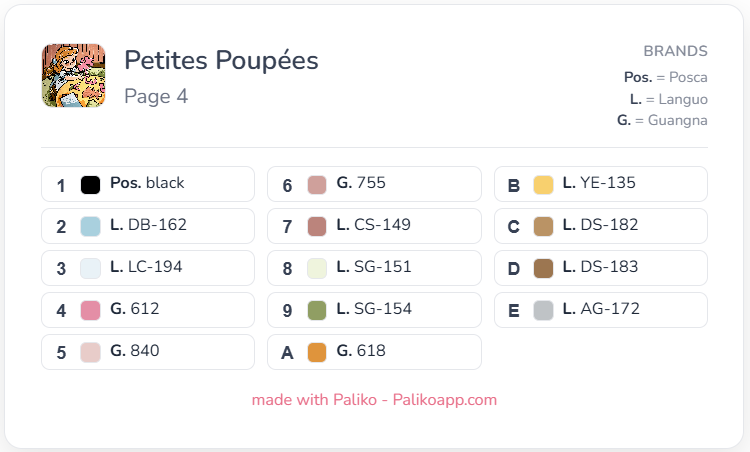Select the pink G. 612 swatch
Screen dimensions: 750x452
point(90,310)
